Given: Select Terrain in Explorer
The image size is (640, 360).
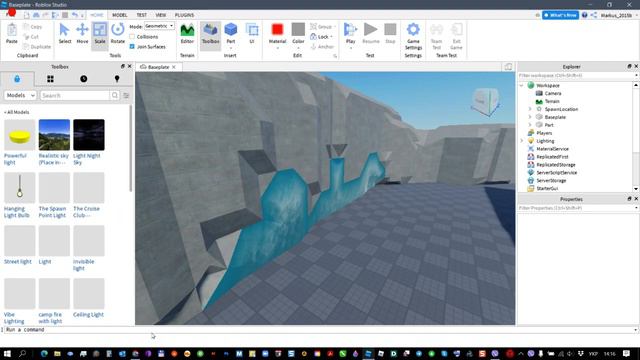Looking at the screenshot, I should (552, 101).
